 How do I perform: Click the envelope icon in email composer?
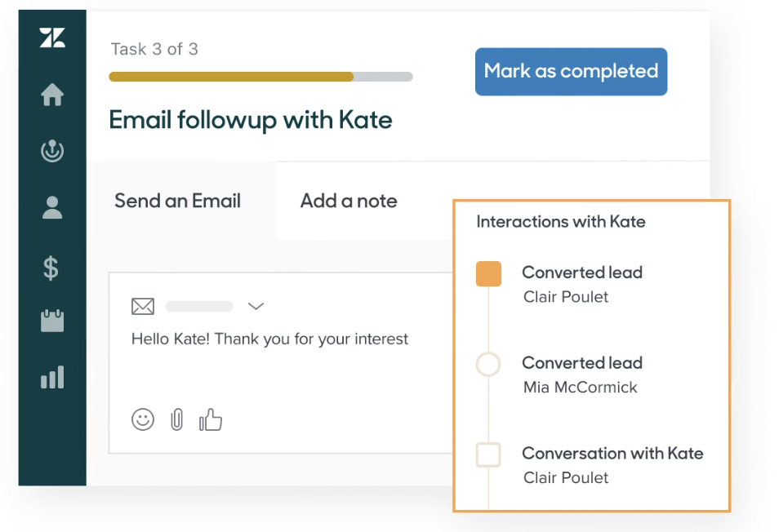click(x=143, y=306)
